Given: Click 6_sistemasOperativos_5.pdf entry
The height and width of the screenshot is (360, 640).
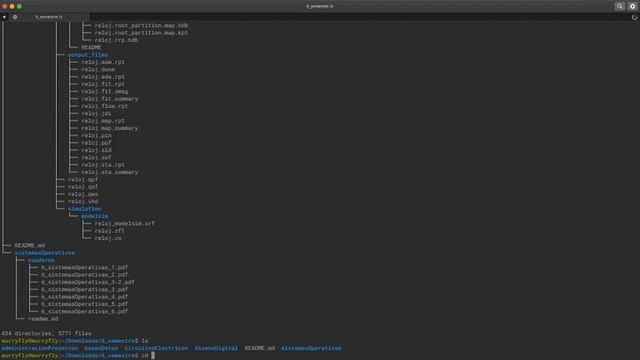Looking at the screenshot, I should 84,304.
